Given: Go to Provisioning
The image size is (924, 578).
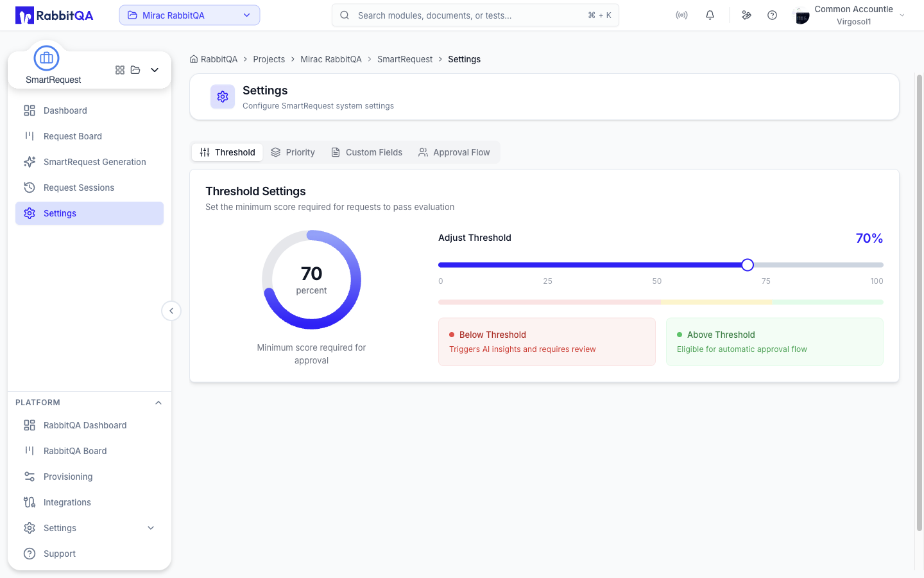Looking at the screenshot, I should pos(89,477).
